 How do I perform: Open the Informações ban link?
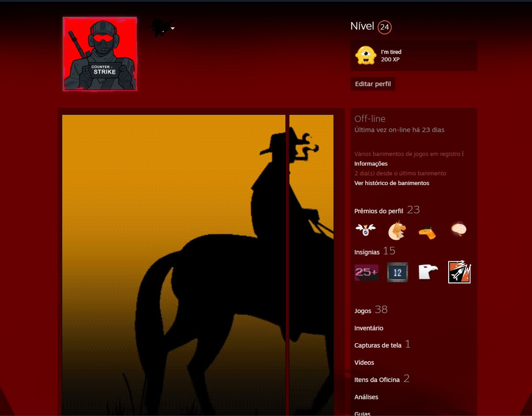coord(371,164)
